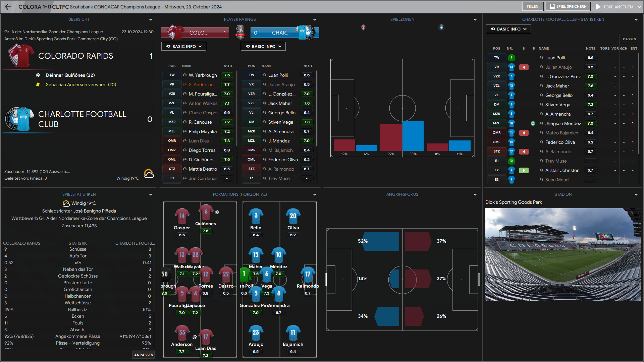Open W. Yarbrough player link
The image size is (644, 362).
pos(203,75)
